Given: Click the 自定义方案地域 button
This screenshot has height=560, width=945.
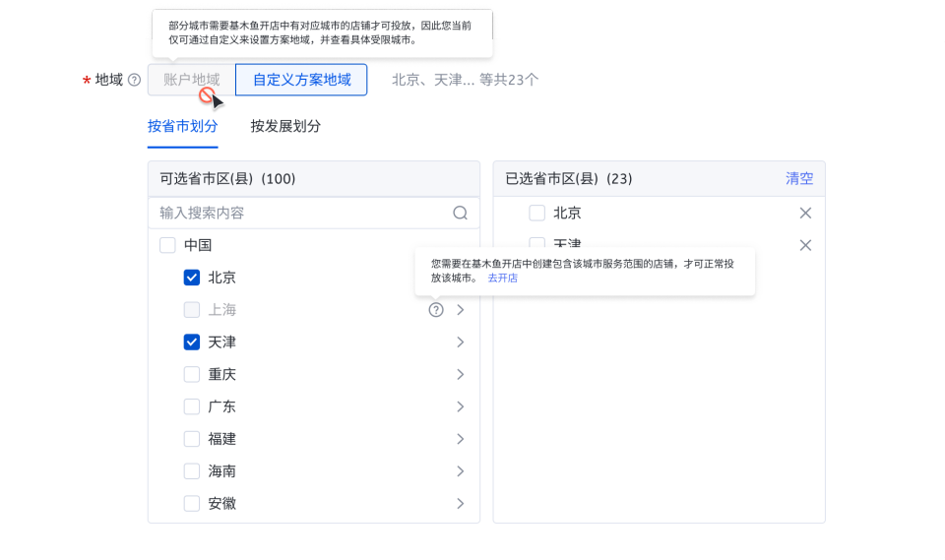Looking at the screenshot, I should (301, 80).
